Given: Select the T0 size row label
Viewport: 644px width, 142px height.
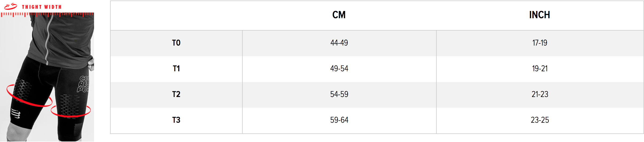Looking at the screenshot, I should coord(176,43).
